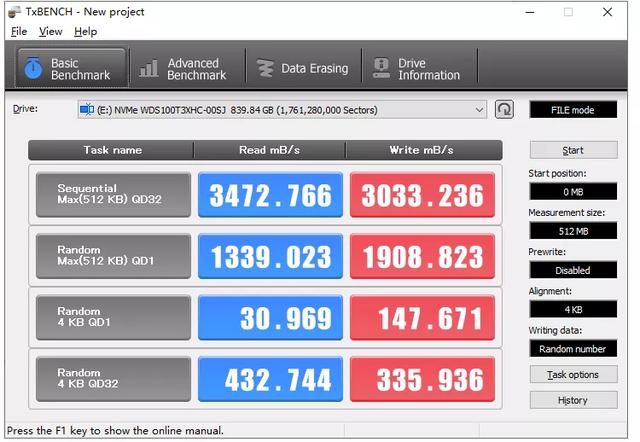Click the Drive Information drive icon
Viewport: 640px width, 442px height.
click(x=381, y=68)
